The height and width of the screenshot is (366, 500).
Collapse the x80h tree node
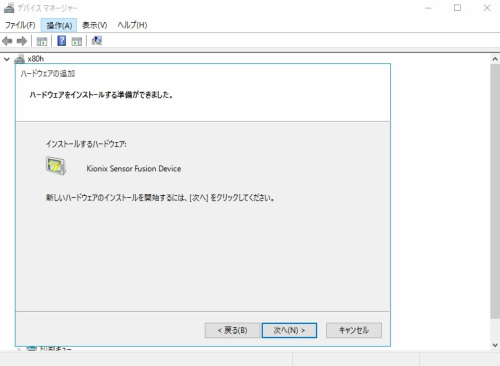7,59
